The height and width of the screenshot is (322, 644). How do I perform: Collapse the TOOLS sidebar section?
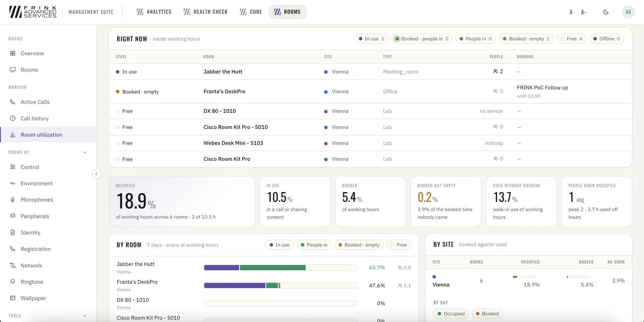(x=85, y=316)
